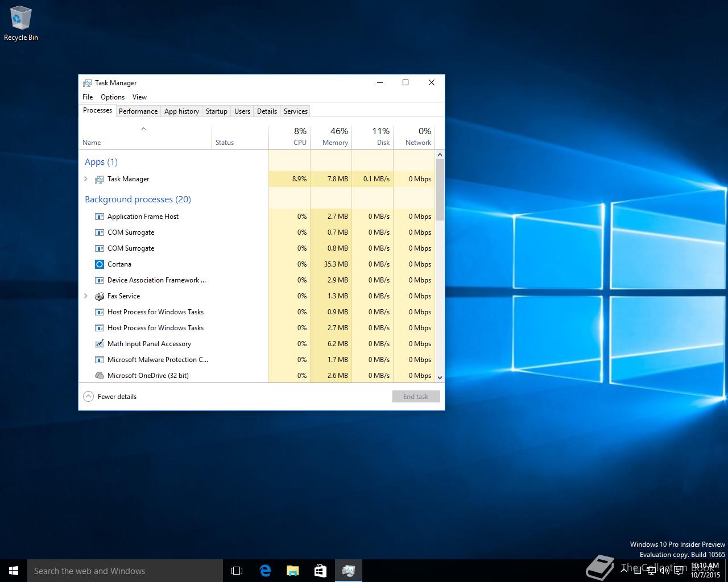Select the Application Frame Host process icon
Image resolution: width=728 pixels, height=582 pixels.
pyautogui.click(x=100, y=217)
